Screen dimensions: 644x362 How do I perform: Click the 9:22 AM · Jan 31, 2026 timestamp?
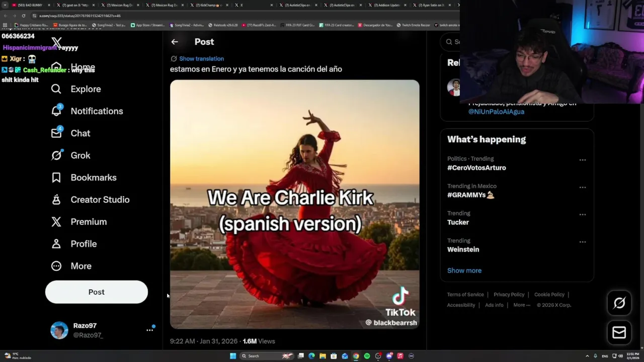pyautogui.click(x=204, y=341)
